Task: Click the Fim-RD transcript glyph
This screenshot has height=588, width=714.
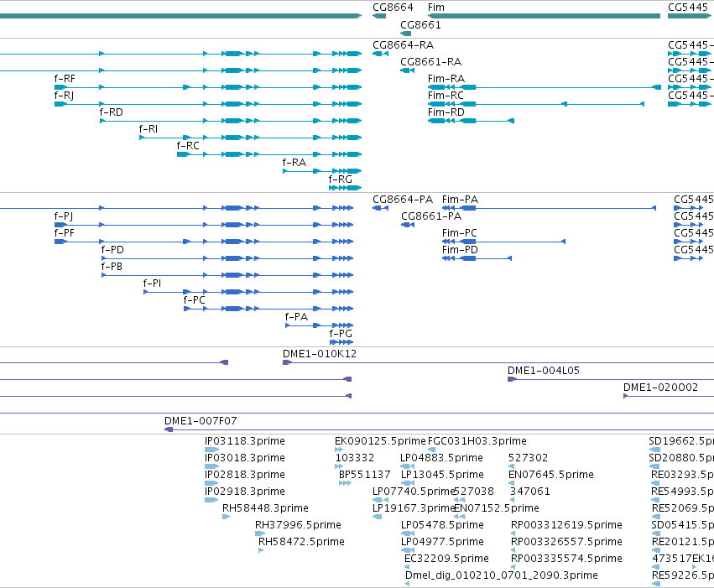Action: coord(471,121)
